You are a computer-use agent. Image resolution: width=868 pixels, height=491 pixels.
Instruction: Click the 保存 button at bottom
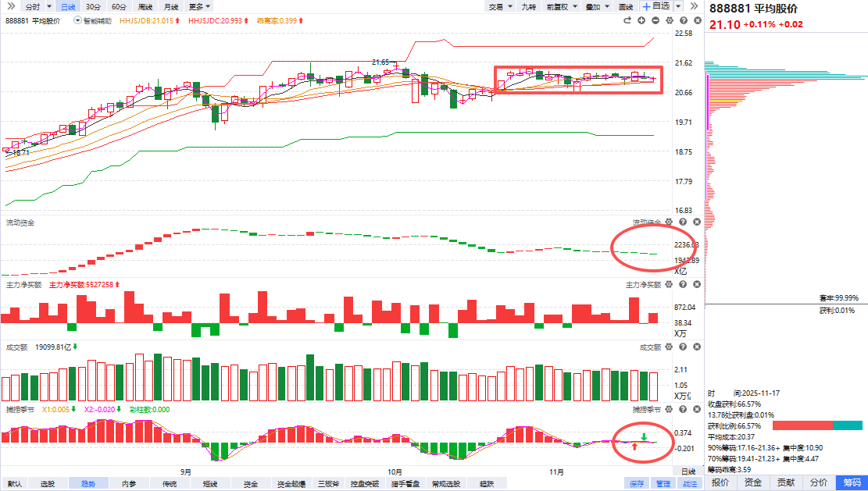636,484
